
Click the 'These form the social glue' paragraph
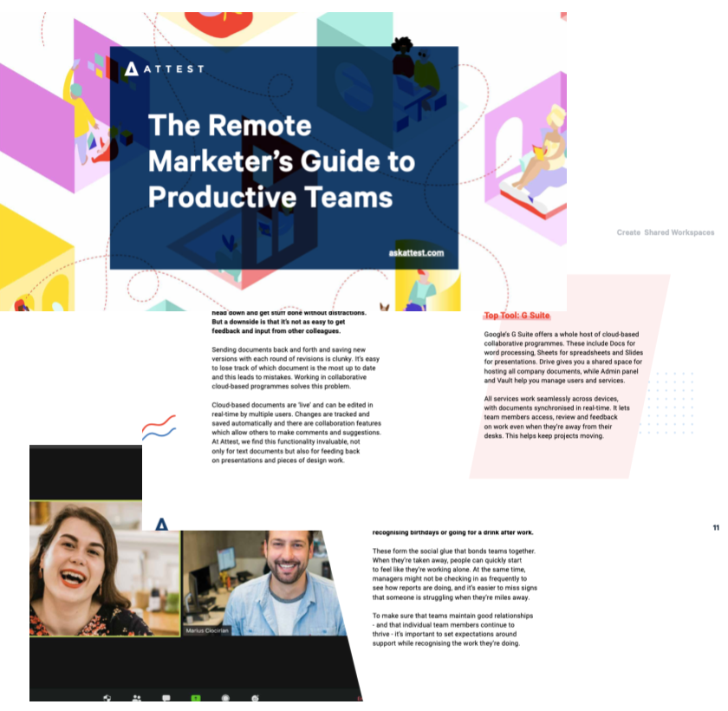(x=453, y=574)
